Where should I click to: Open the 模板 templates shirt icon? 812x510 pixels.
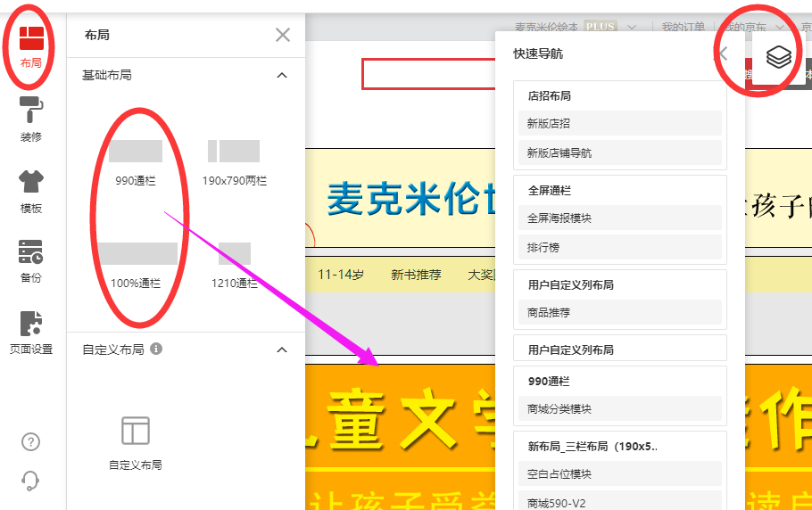click(x=31, y=192)
